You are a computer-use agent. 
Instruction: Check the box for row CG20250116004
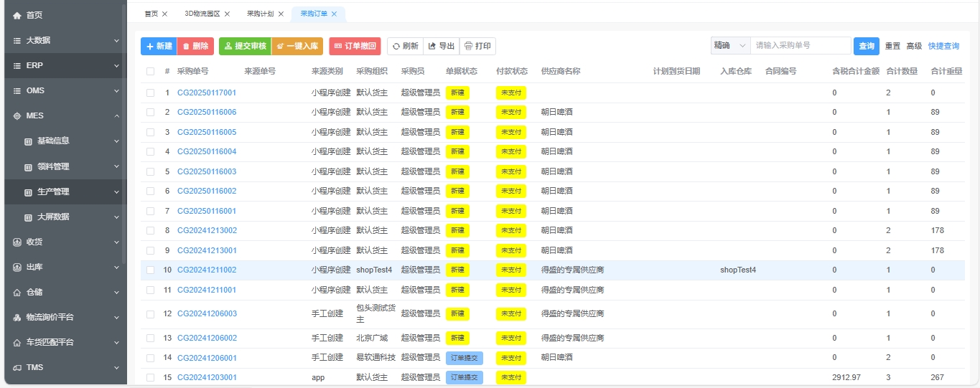(x=150, y=151)
